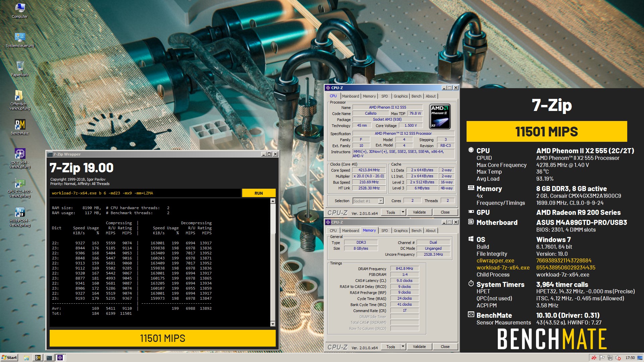Click Tools button in upper CPU-Z window

tap(391, 212)
